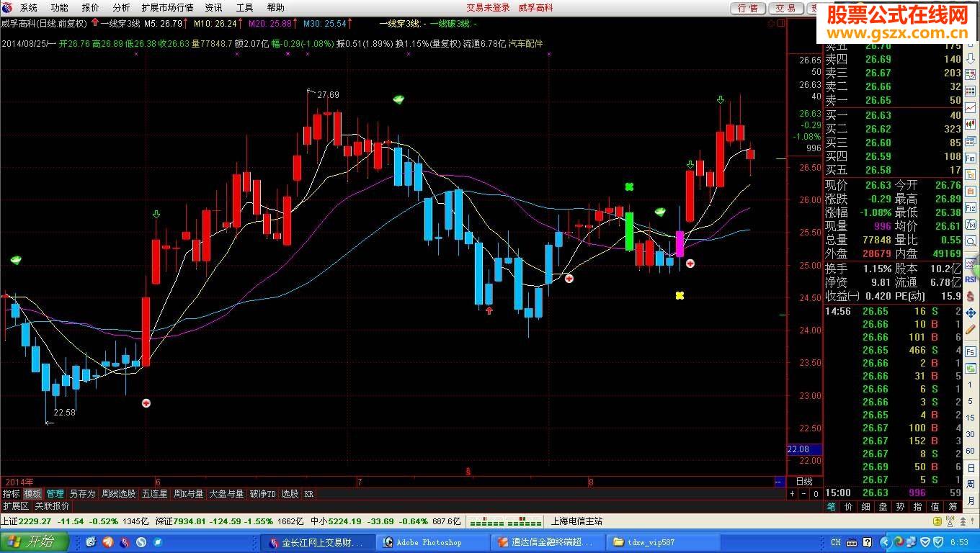Click the 上海电信主站 server status
The width and height of the screenshot is (980, 553).
[576, 521]
